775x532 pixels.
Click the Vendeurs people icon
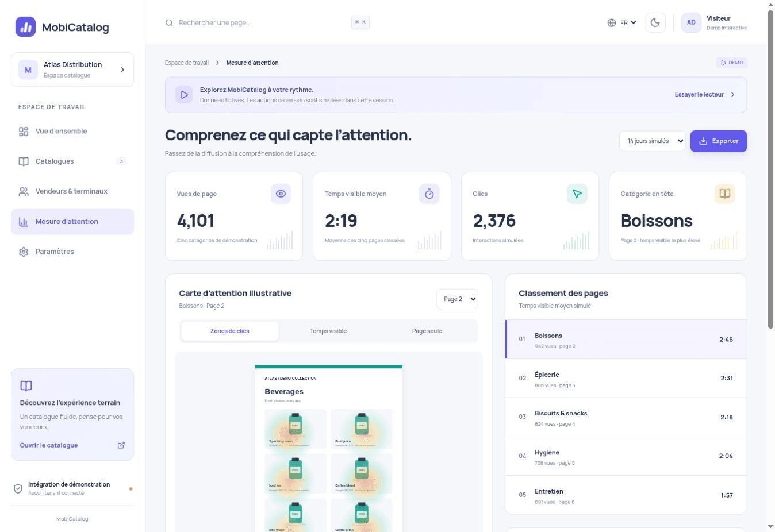24,191
